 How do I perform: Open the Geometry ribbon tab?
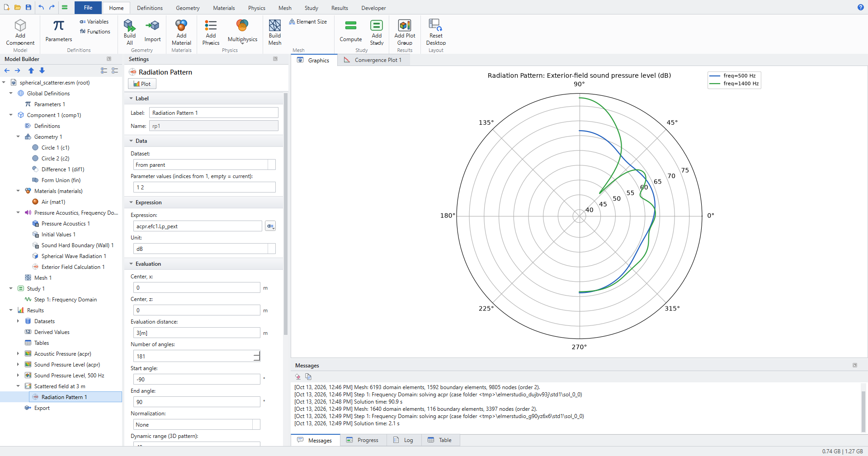188,8
